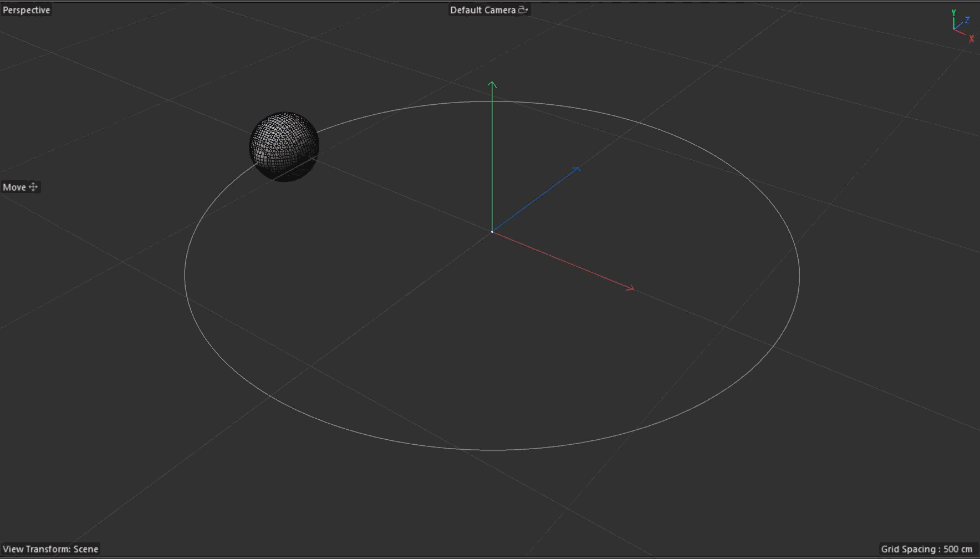This screenshot has width=980, height=559.
Task: Click the white origin point of gizmo
Action: click(x=492, y=232)
